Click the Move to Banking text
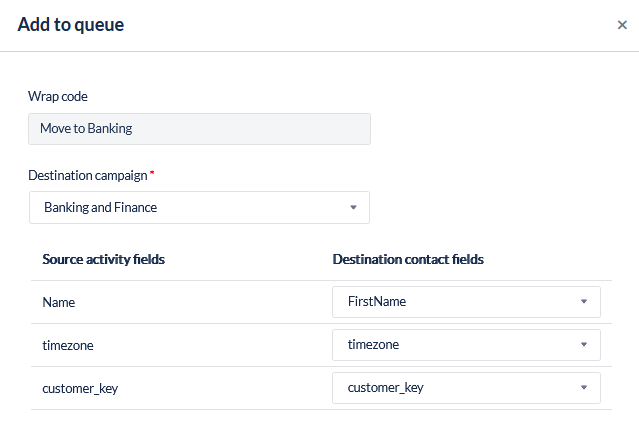The image size is (639, 423). 86,128
